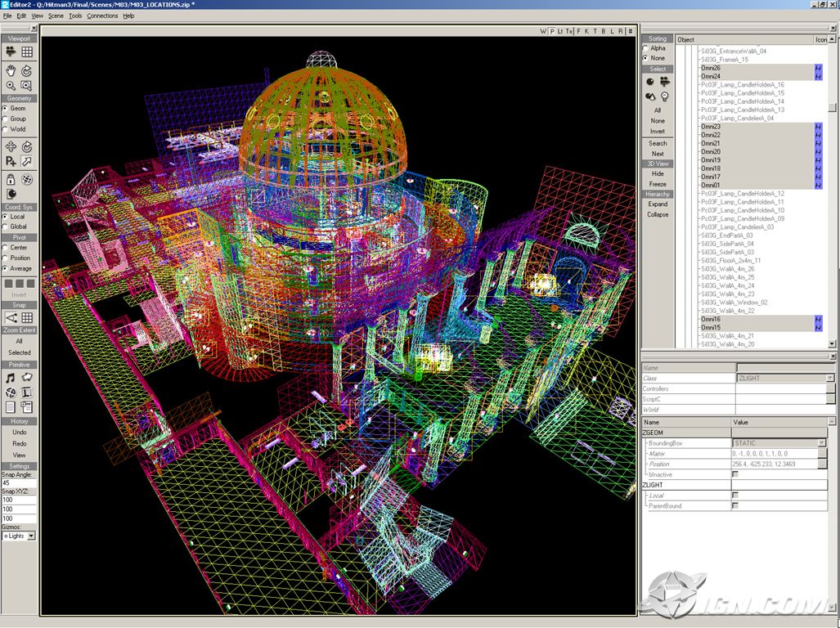Select the hand pan tool
840x628 pixels.
[x=11, y=70]
